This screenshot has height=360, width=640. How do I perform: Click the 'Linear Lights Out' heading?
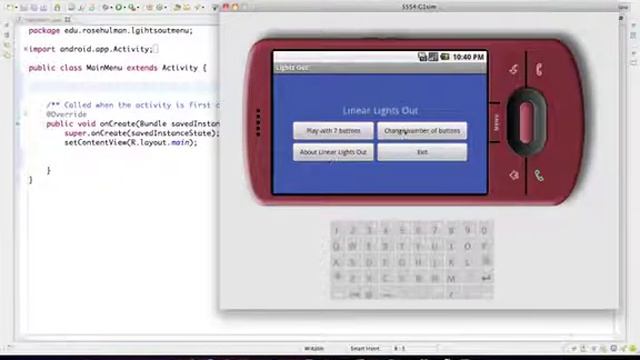coord(380,111)
